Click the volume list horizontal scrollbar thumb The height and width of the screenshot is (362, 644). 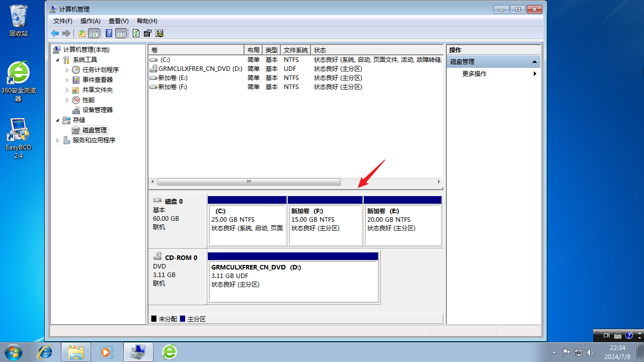tap(249, 182)
